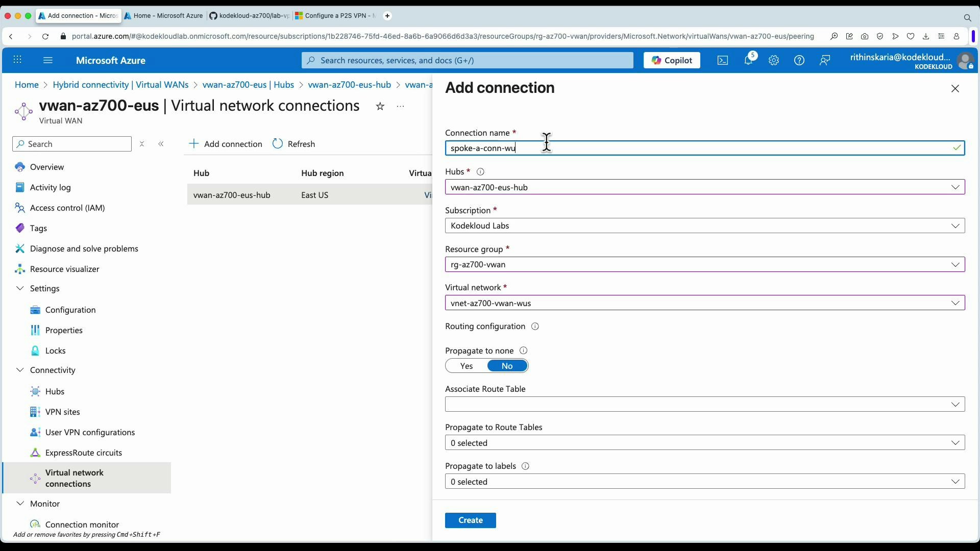Launch Copilot from the top bar

pyautogui.click(x=672, y=60)
